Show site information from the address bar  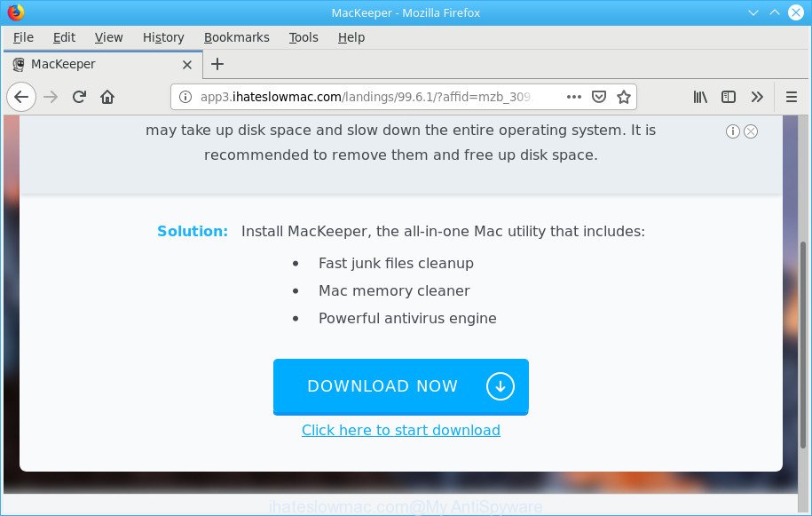tap(185, 97)
